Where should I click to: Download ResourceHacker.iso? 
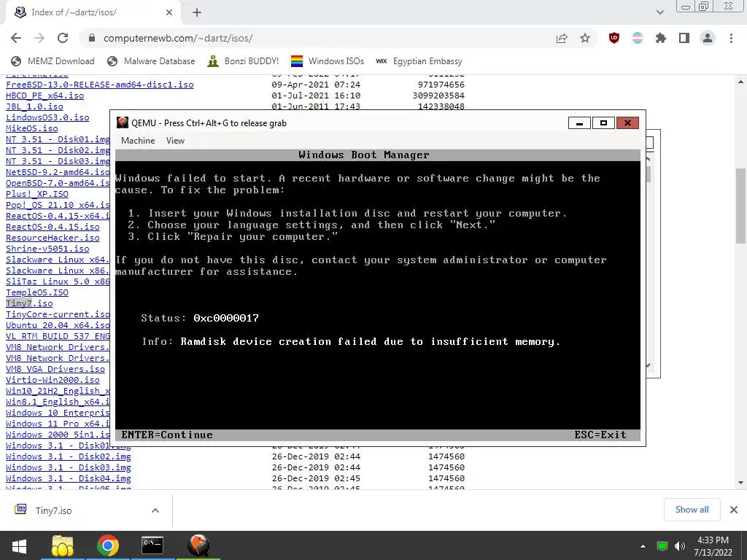pyautogui.click(x=53, y=238)
